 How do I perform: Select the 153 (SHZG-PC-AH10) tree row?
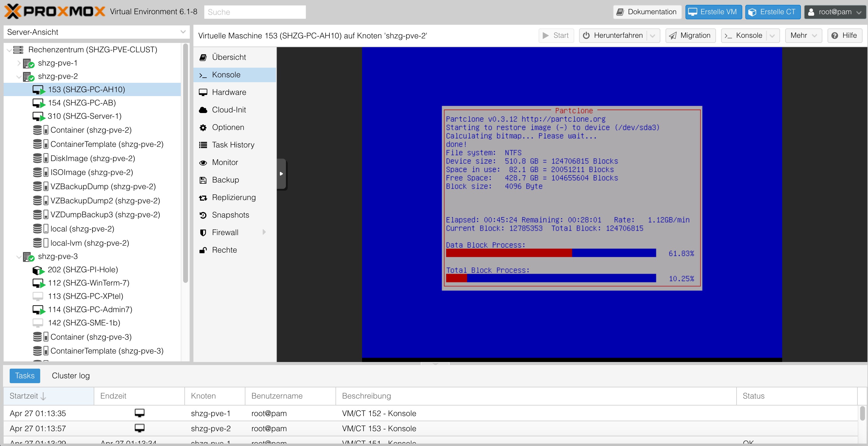[x=92, y=90]
